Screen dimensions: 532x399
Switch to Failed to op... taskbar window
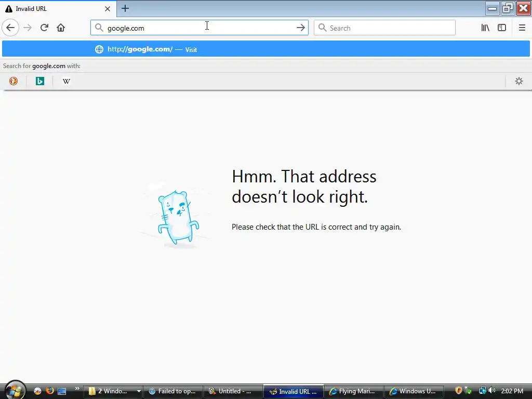coord(173,391)
